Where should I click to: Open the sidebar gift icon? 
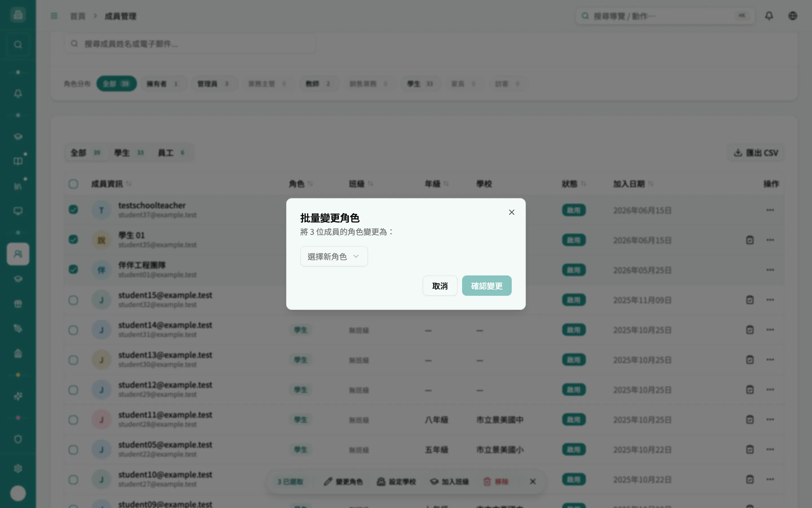(x=18, y=304)
